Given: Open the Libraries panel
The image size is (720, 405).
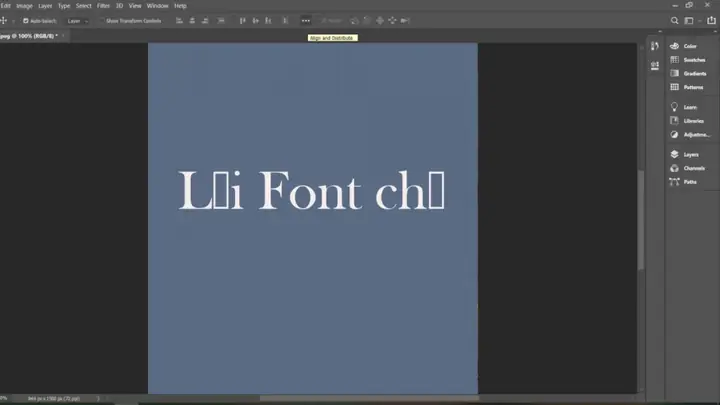Looking at the screenshot, I should [x=686, y=121].
